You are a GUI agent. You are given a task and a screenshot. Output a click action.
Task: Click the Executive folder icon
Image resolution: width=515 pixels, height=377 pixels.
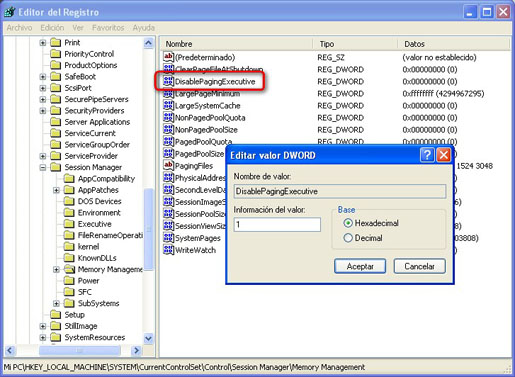coord(69,224)
